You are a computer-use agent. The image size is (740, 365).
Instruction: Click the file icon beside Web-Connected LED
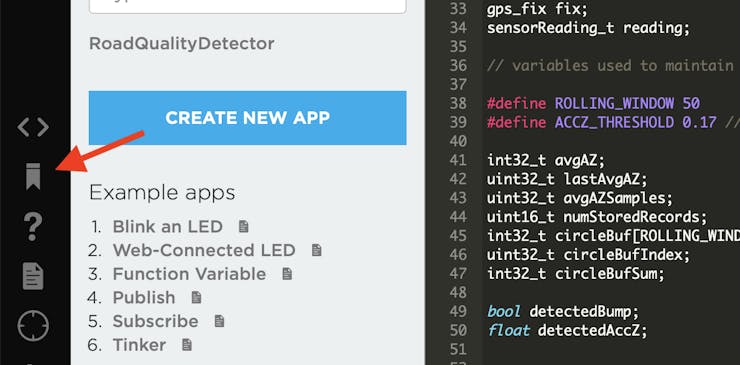coord(317,250)
